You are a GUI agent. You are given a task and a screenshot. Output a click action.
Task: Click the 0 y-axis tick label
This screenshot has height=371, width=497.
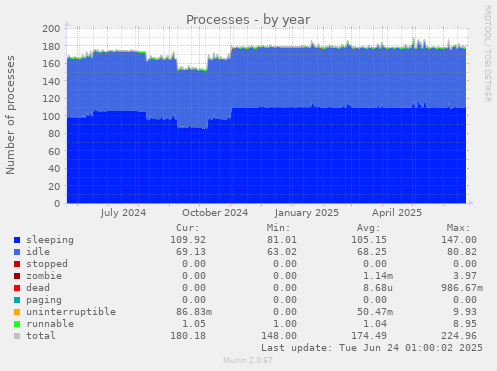[57, 204]
